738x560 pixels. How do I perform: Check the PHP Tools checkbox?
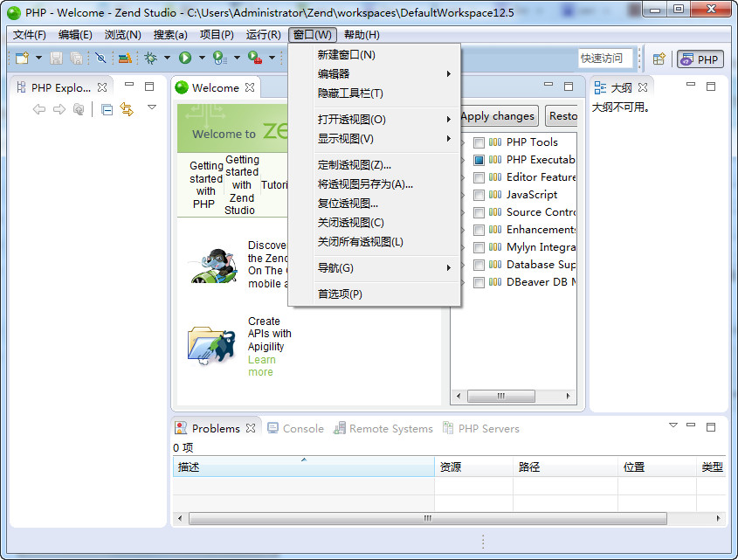(x=479, y=142)
